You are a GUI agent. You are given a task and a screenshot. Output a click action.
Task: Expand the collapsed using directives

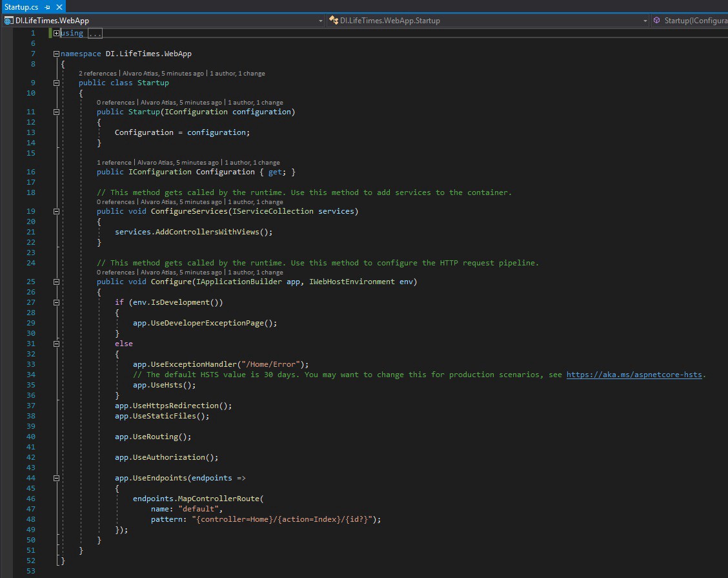[57, 33]
